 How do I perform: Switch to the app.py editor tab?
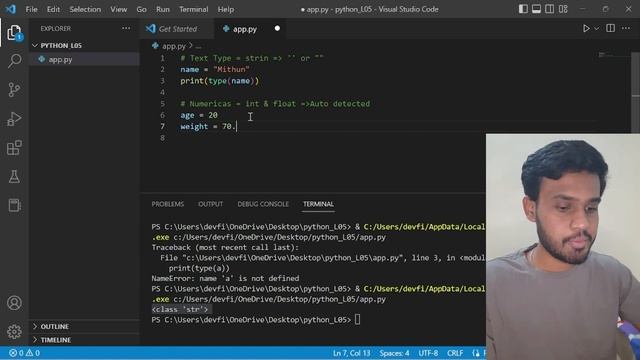(x=244, y=29)
